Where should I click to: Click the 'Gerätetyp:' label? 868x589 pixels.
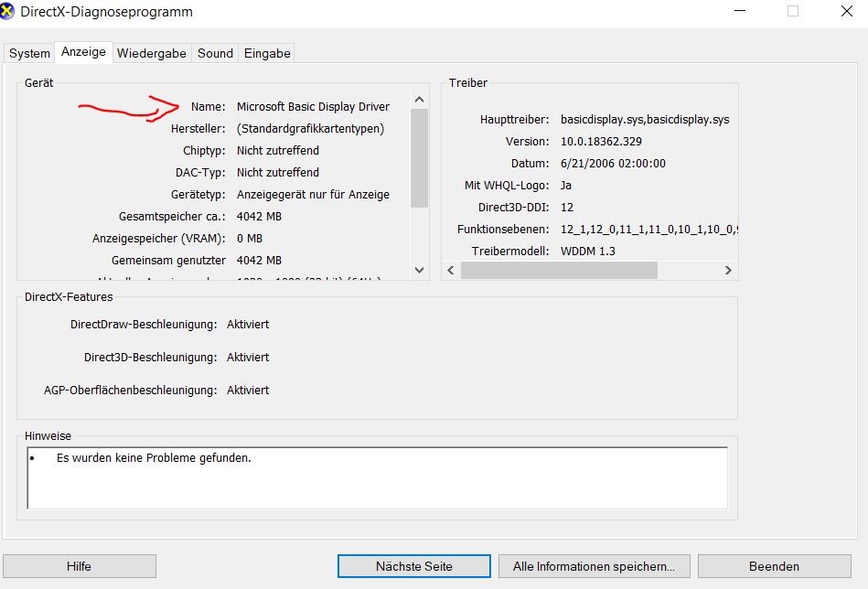[198, 194]
